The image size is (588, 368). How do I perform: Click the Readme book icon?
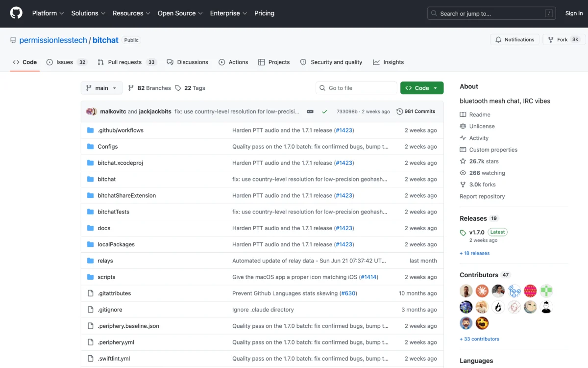click(x=463, y=114)
